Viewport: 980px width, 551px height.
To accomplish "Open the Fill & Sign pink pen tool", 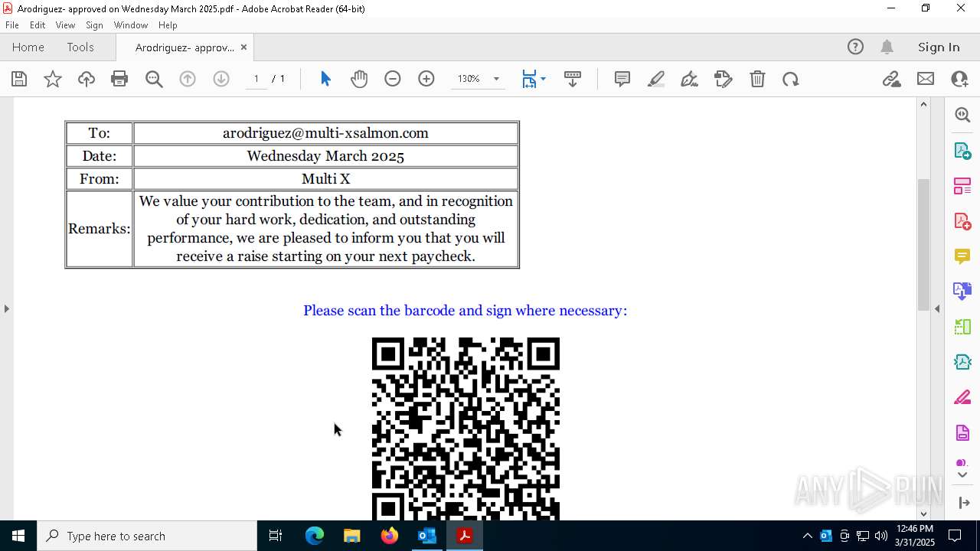I will pyautogui.click(x=962, y=398).
